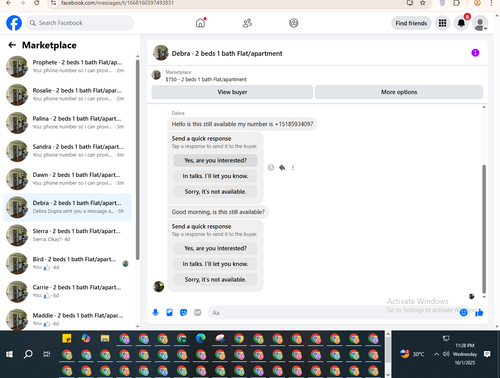Open the Dawn conversation

67,179
